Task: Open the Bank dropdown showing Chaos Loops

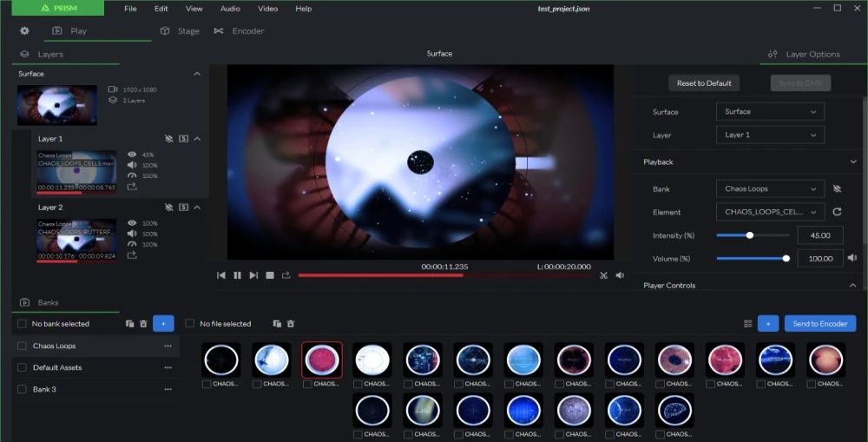Action: coord(770,189)
